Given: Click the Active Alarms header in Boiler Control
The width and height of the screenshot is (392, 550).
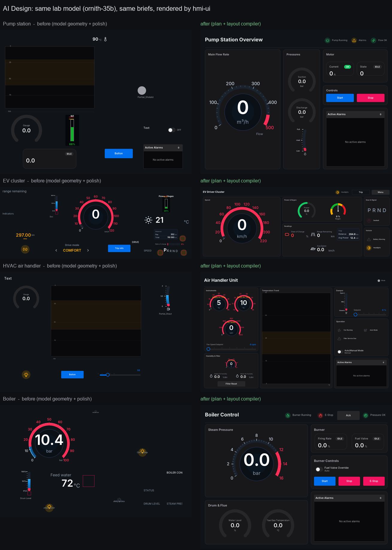Looking at the screenshot, I should pyautogui.click(x=349, y=498).
